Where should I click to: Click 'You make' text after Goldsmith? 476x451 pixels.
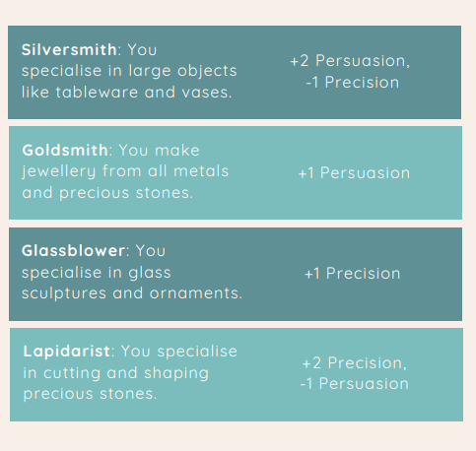[x=159, y=151]
